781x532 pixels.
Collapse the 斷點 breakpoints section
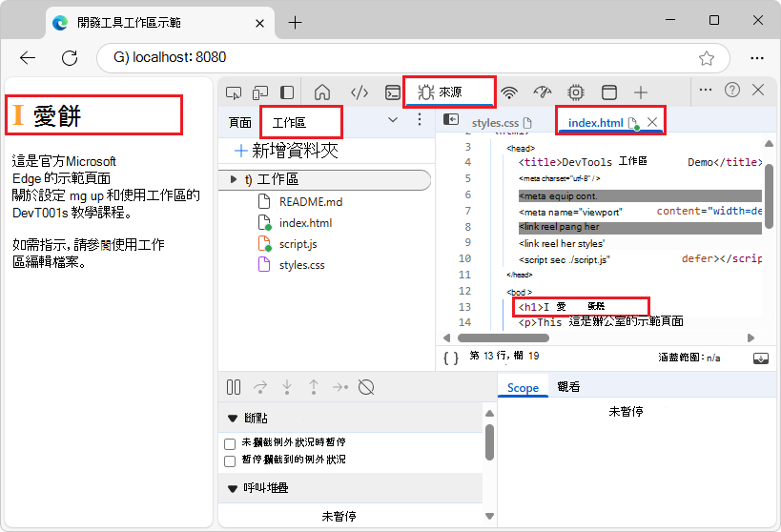(232, 419)
